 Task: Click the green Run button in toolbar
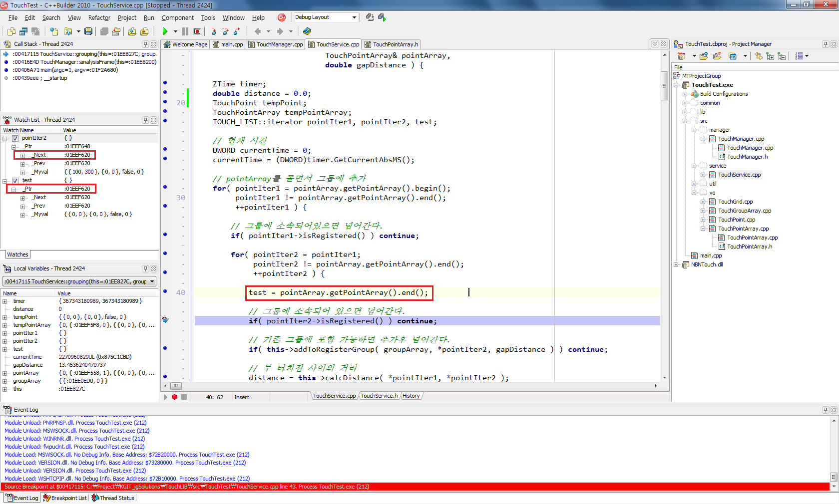[x=165, y=31]
